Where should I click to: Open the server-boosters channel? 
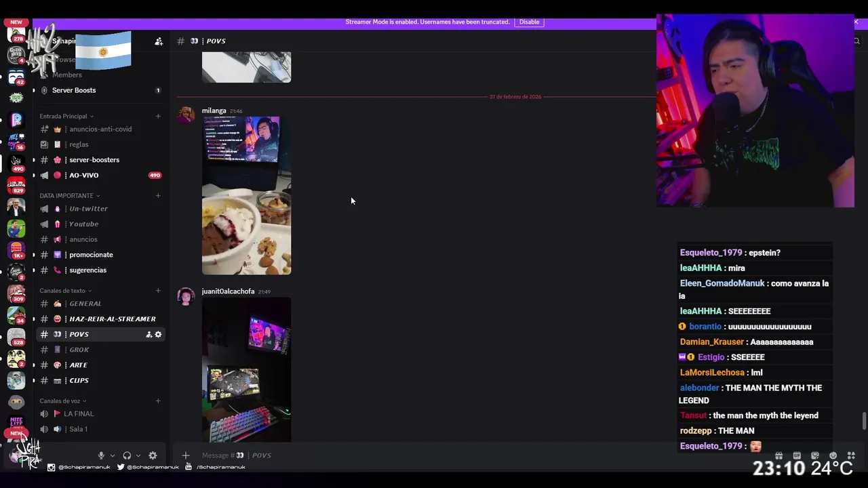100,160
